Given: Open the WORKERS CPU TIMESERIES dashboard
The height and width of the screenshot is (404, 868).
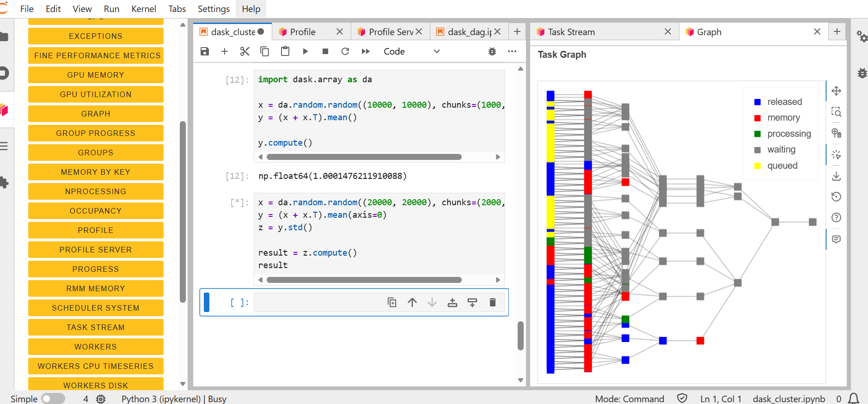Looking at the screenshot, I should (96, 366).
